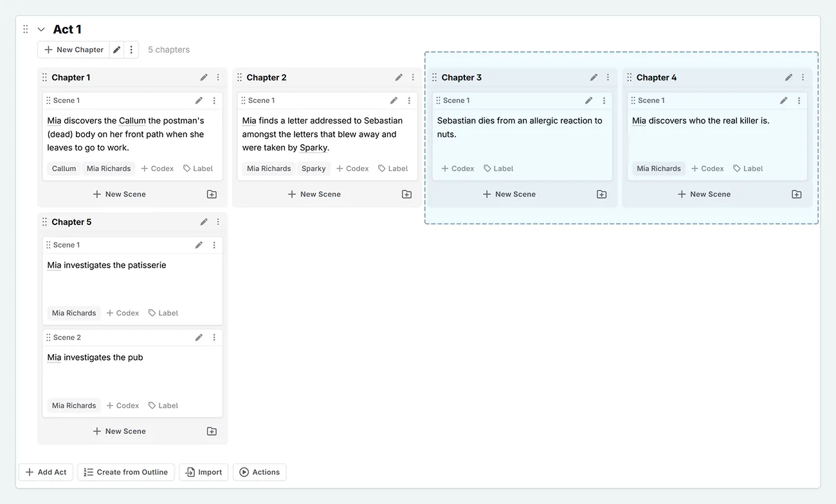
Task: Click the add-folder icon at the bottom of Chapter 5
Action: pyautogui.click(x=212, y=431)
